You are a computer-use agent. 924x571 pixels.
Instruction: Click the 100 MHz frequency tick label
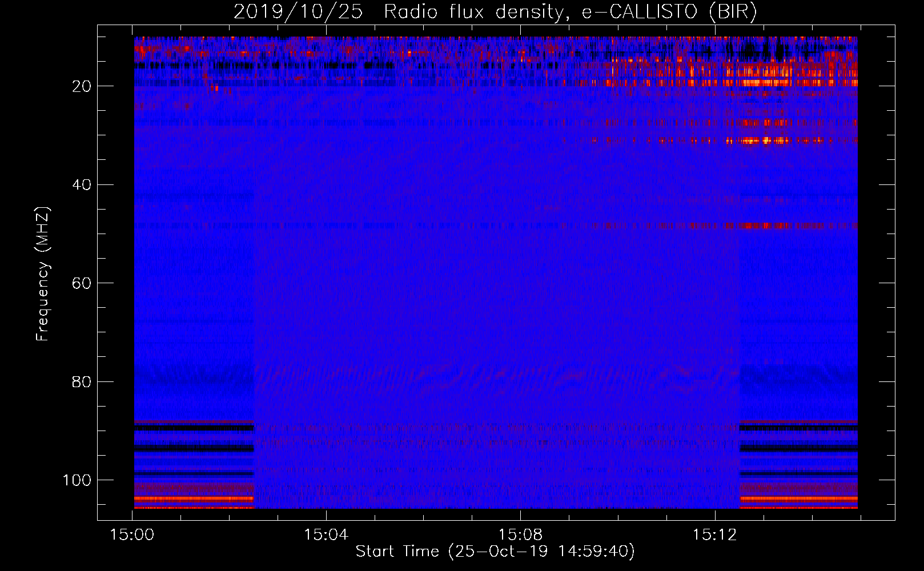coord(77,480)
